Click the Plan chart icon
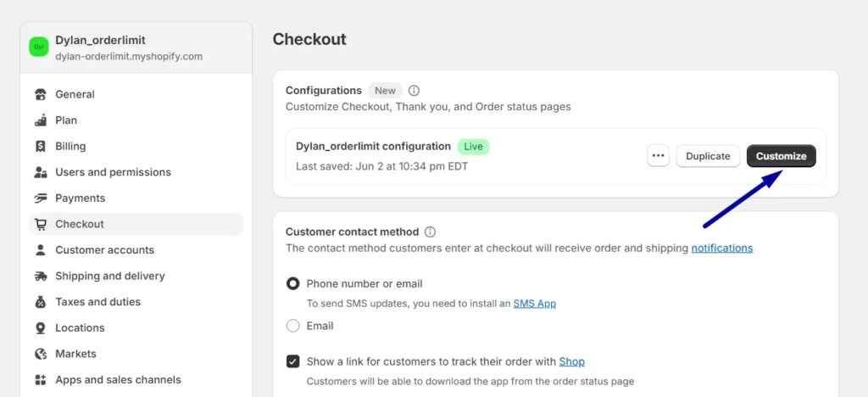Viewport: 868px width, 397px height. click(41, 120)
